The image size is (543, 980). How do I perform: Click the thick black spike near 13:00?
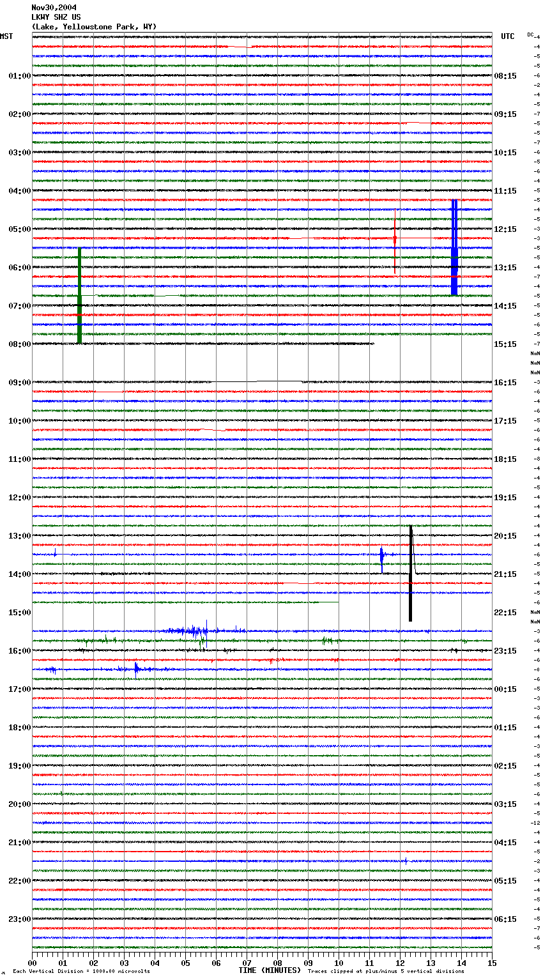pyautogui.click(x=410, y=573)
